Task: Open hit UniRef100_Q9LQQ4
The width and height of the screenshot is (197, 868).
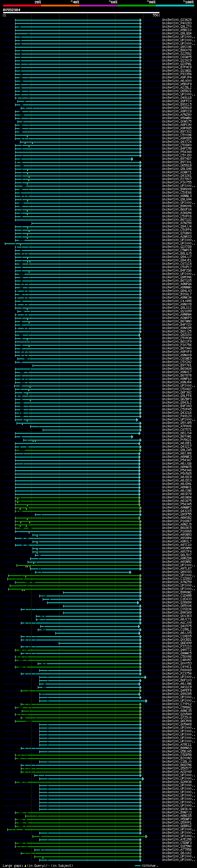Action: pos(177,33)
